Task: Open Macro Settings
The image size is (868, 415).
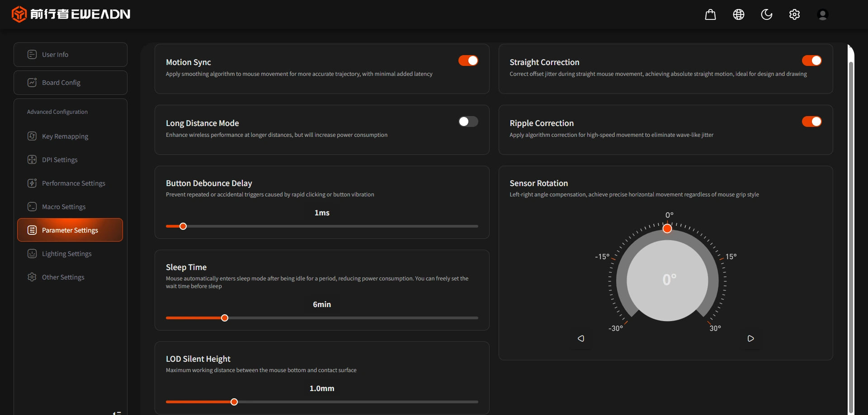Action: 70,207
